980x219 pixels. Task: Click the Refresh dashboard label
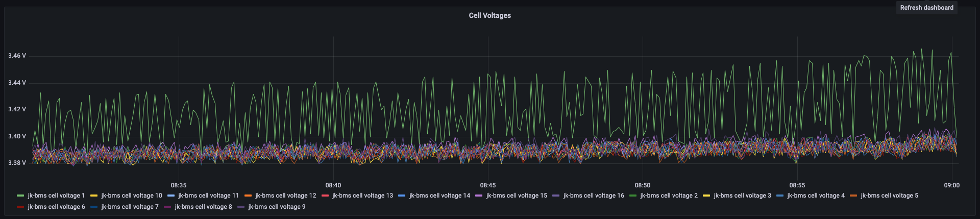(926, 8)
